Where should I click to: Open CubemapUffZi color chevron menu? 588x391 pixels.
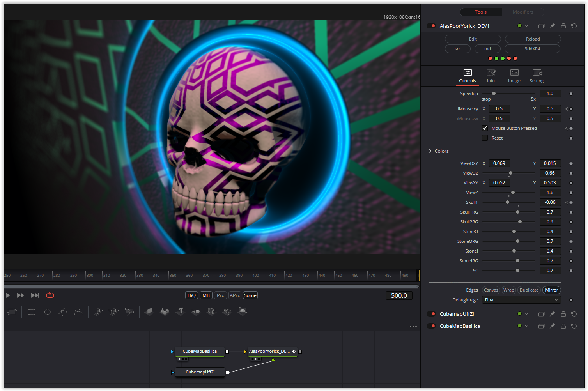click(x=526, y=314)
